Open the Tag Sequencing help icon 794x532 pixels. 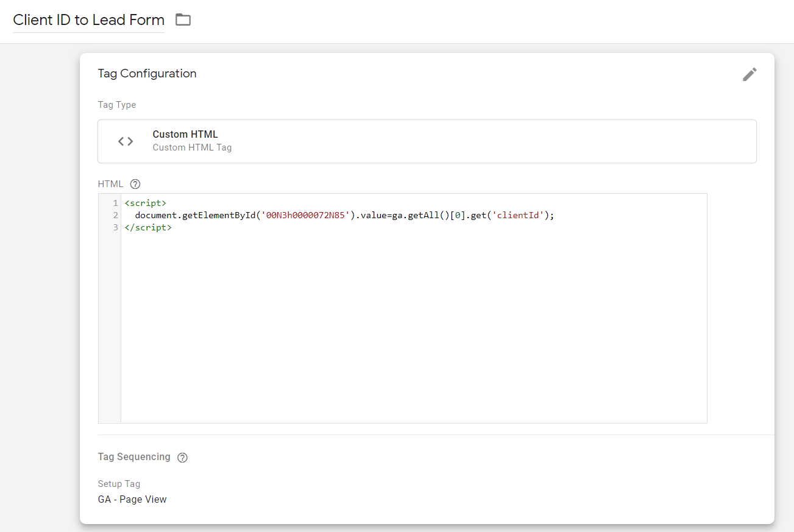tap(182, 458)
